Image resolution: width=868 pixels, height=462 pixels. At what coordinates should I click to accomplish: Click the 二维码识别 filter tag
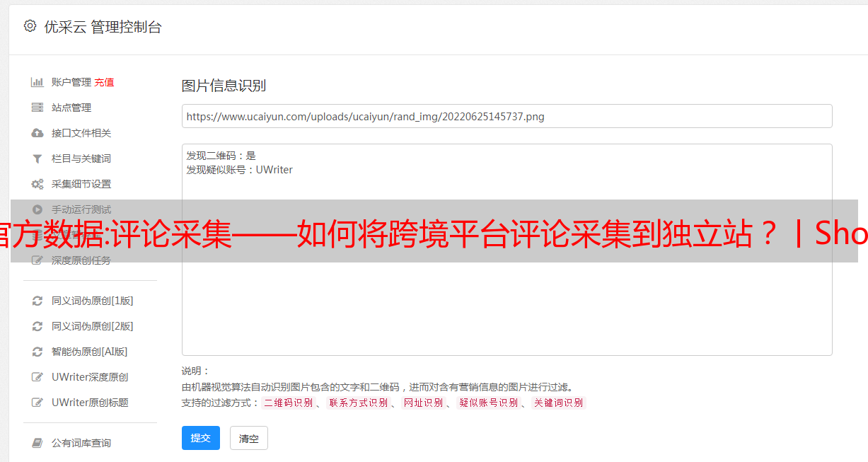[288, 403]
